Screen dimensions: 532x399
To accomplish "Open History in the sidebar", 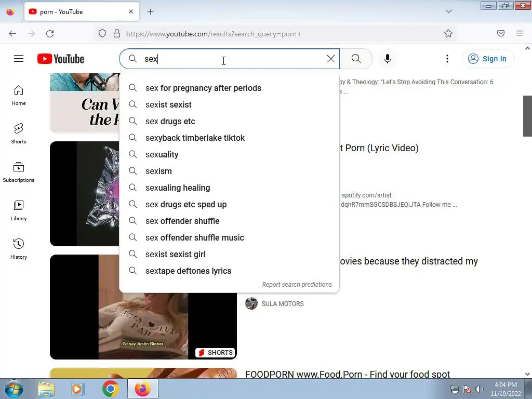I will tap(19, 249).
